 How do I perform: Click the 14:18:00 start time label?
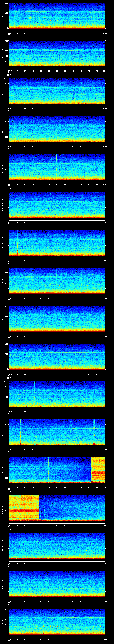tap(9, 184)
